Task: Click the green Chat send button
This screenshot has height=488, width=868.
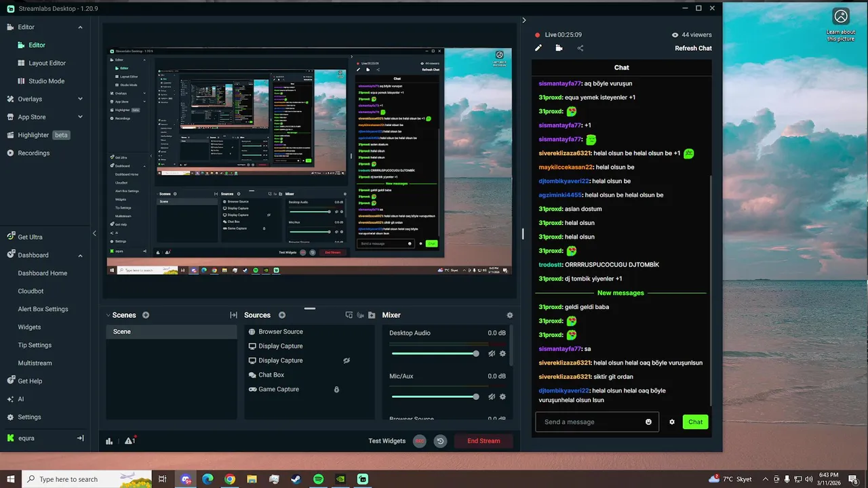Action: 695,422
